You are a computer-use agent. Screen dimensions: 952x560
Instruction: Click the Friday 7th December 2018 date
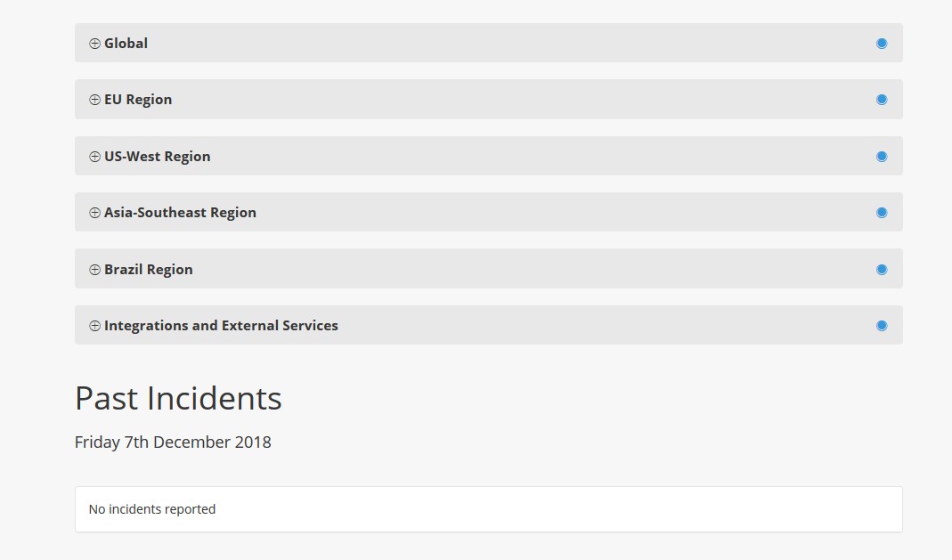coord(173,442)
